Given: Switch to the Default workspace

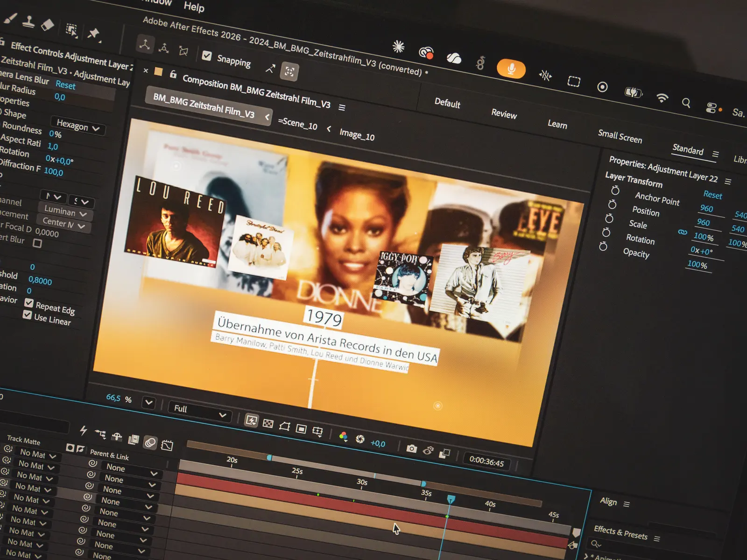Looking at the screenshot, I should click(447, 103).
